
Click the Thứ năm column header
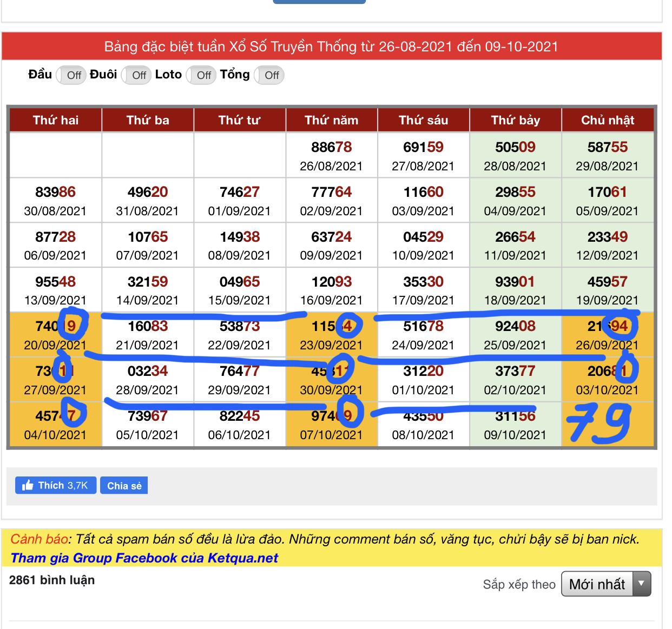tap(332, 120)
